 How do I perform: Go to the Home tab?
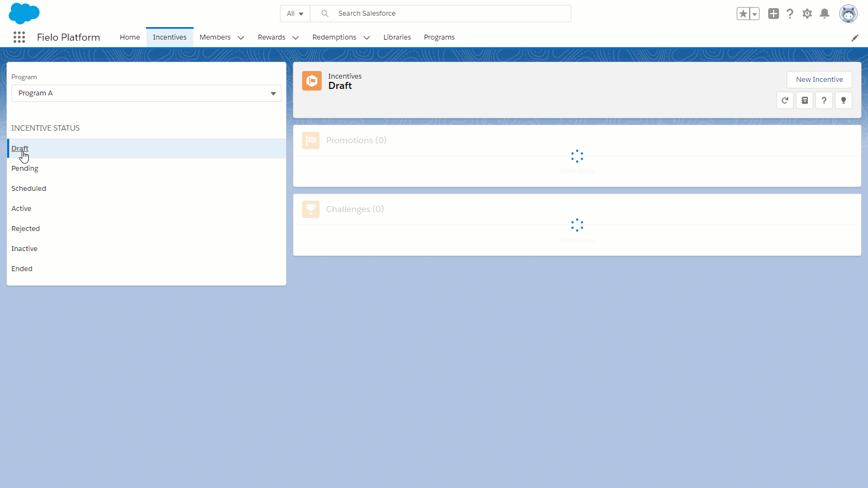[130, 37]
